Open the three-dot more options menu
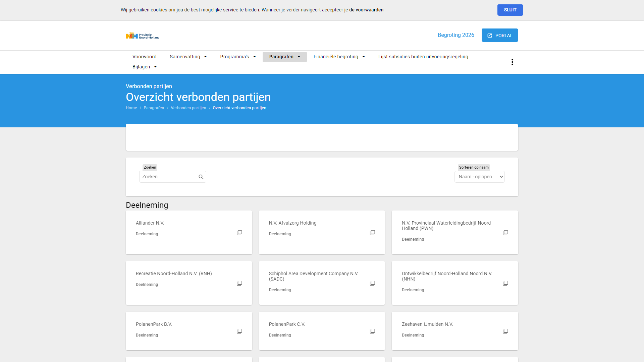Screen dimensions: 644x362 click(x=512, y=62)
